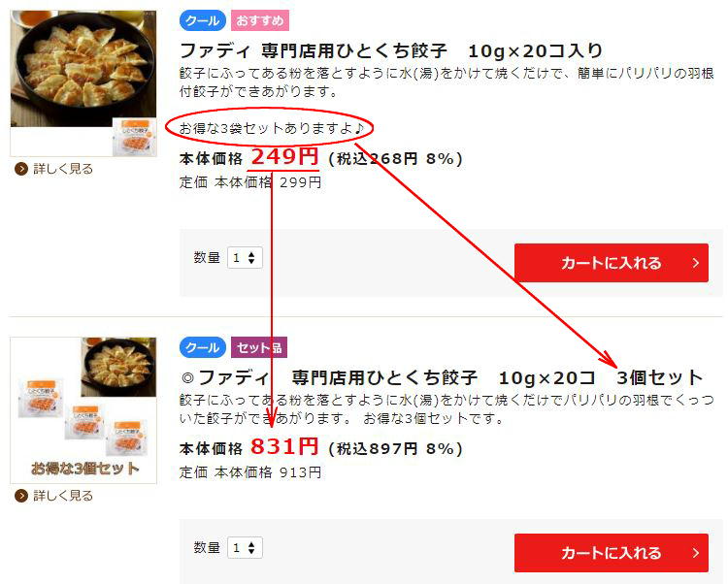
Task: Click brown arrow icon beside second 詳しく見る
Action: point(21,496)
